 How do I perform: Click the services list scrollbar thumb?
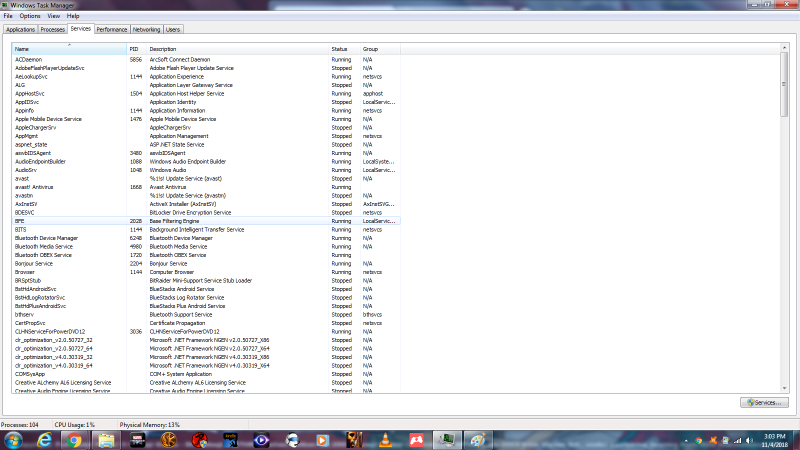click(x=784, y=84)
